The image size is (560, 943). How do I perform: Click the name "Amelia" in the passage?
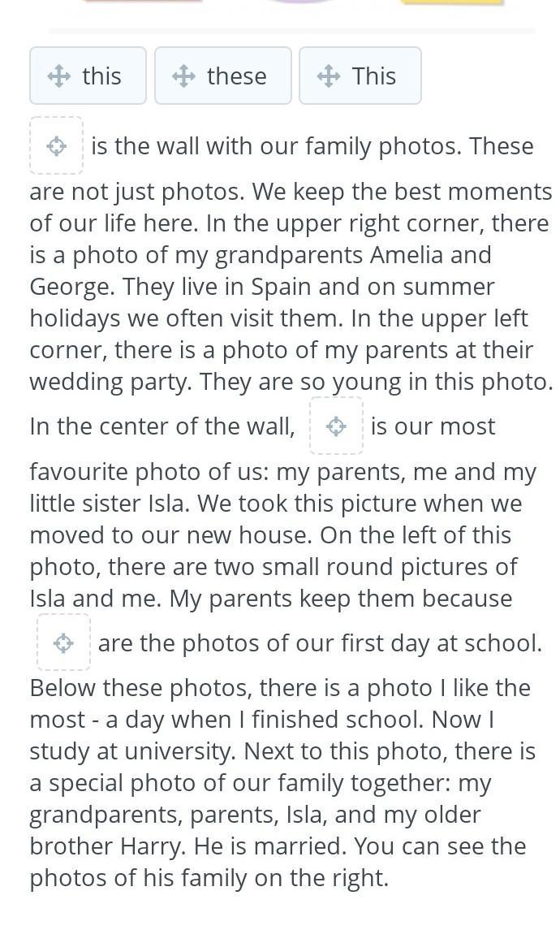[407, 255]
